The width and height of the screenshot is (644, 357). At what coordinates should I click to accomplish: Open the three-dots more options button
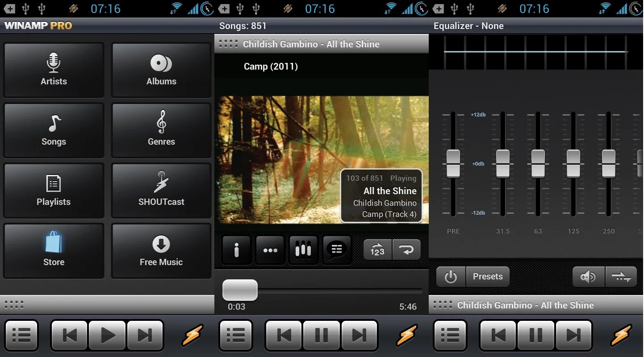(x=270, y=250)
